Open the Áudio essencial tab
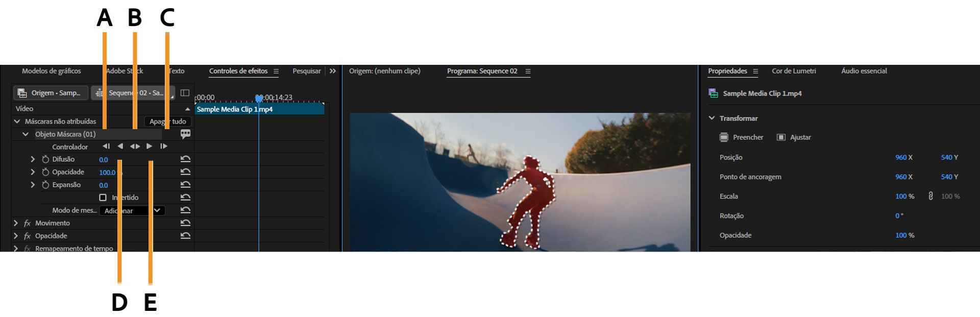 pos(864,71)
